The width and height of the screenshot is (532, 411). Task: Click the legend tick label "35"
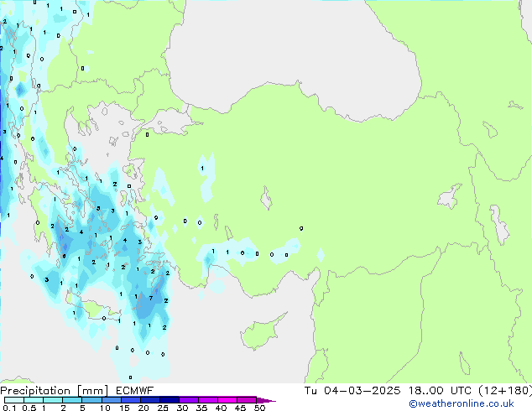point(201,408)
